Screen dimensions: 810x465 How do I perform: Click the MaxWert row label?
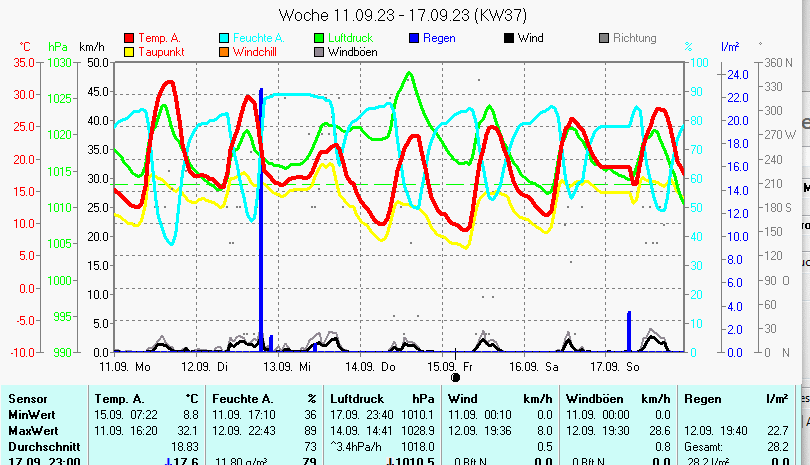coord(32,430)
